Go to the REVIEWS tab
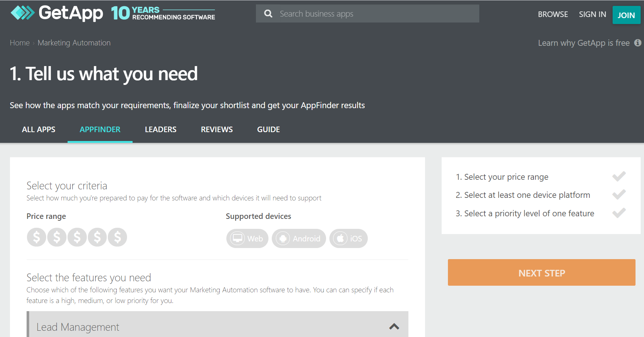The width and height of the screenshot is (644, 337). click(x=217, y=130)
